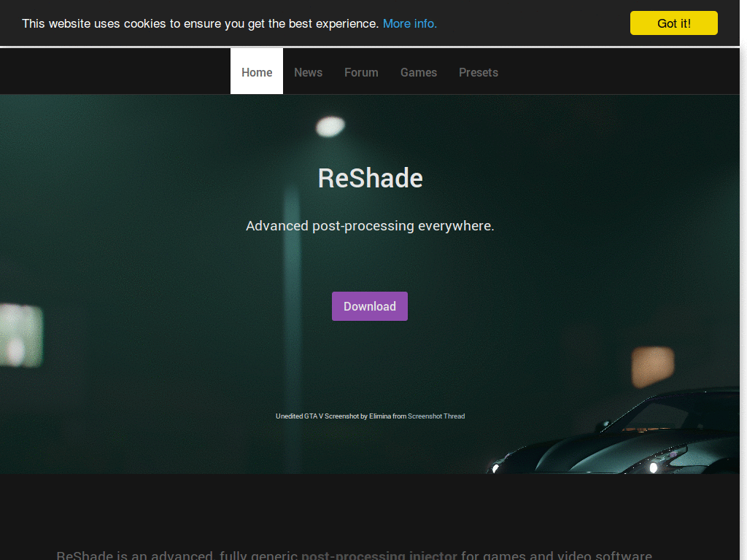Open the More info. cookie link
Image resolution: width=747 pixels, height=560 pixels.
click(410, 23)
